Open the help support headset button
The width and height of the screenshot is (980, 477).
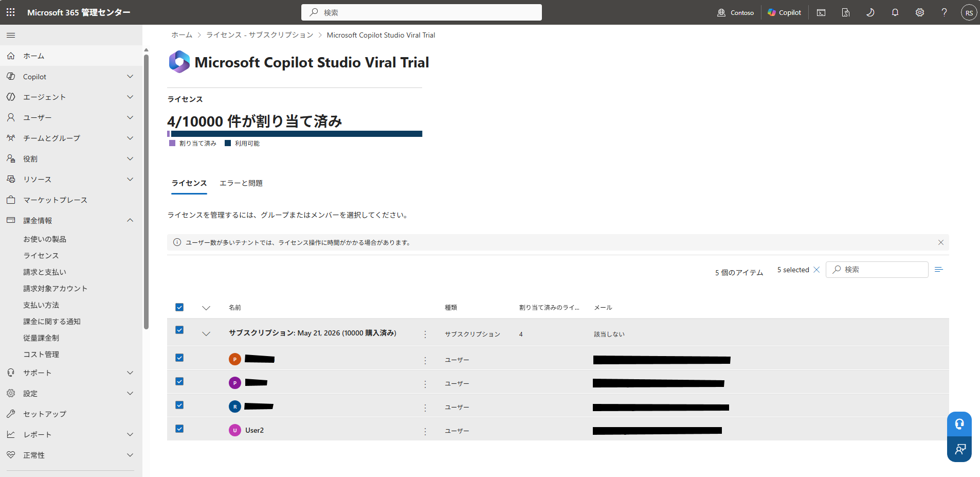959,424
